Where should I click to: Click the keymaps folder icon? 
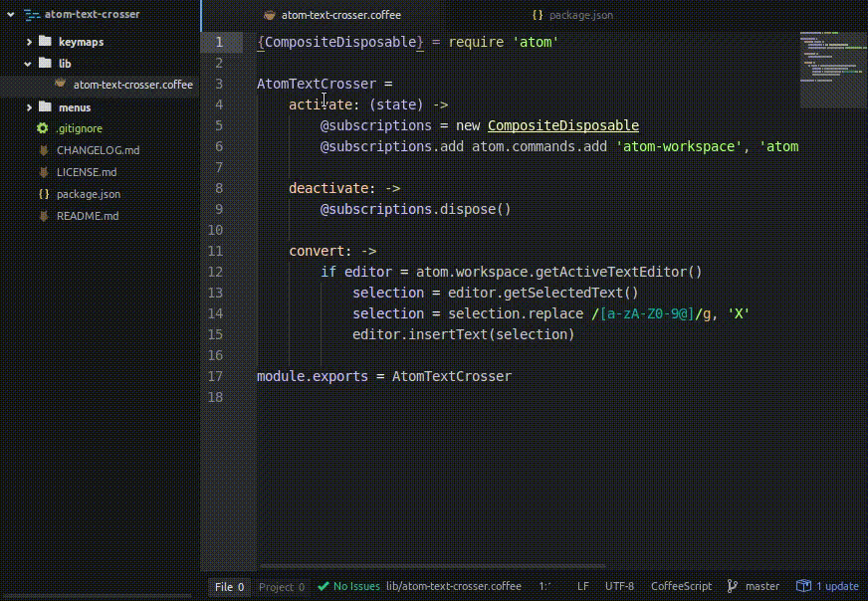[x=45, y=42]
